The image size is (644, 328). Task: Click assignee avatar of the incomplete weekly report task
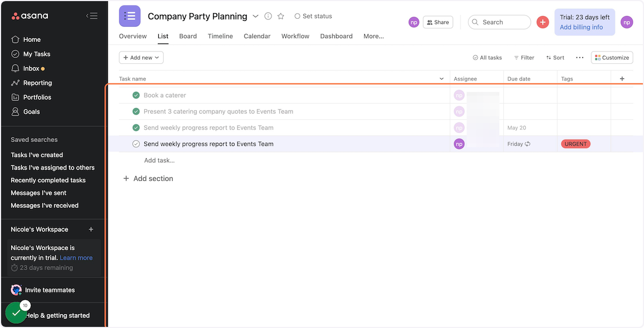pyautogui.click(x=459, y=144)
